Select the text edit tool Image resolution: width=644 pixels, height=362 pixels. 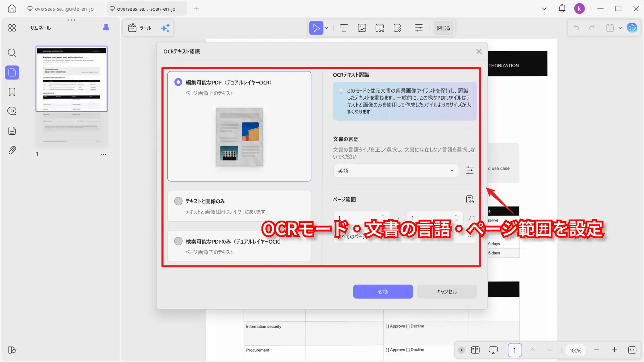pos(344,28)
